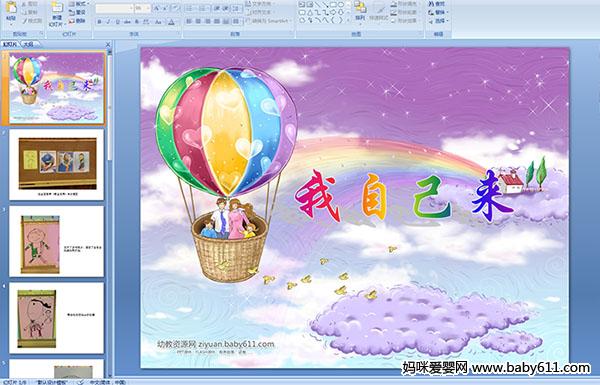
Task: Switch to the Outline tab in the left pane
Action: pyautogui.click(x=29, y=44)
